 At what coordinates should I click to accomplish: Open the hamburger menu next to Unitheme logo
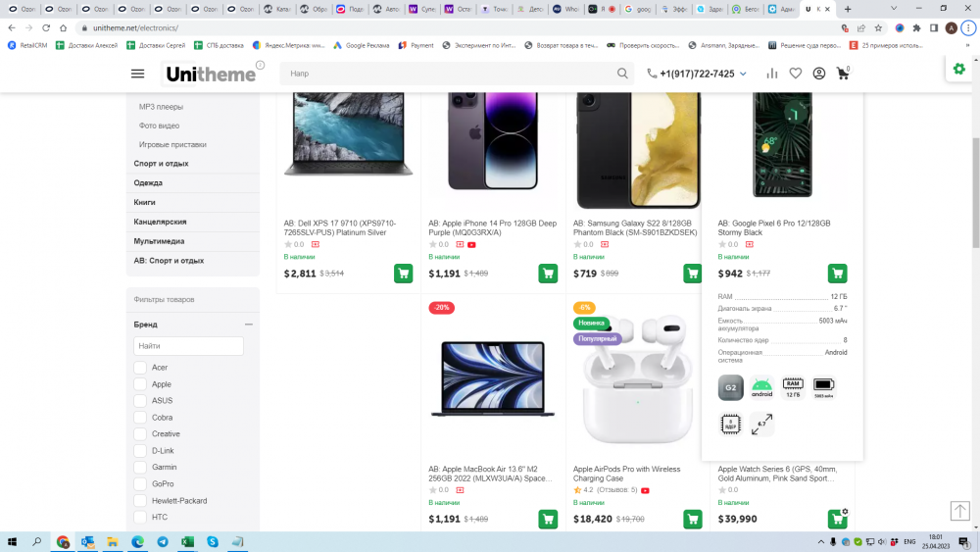click(138, 74)
